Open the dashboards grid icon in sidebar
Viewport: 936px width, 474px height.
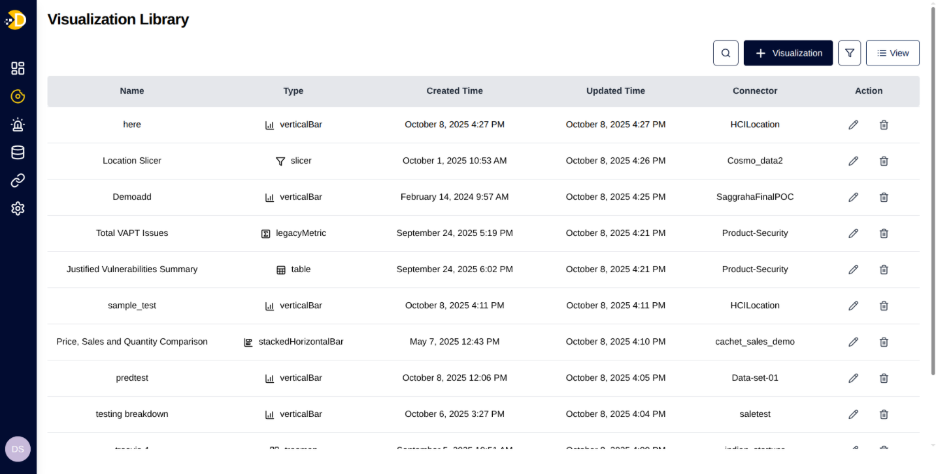tap(17, 68)
